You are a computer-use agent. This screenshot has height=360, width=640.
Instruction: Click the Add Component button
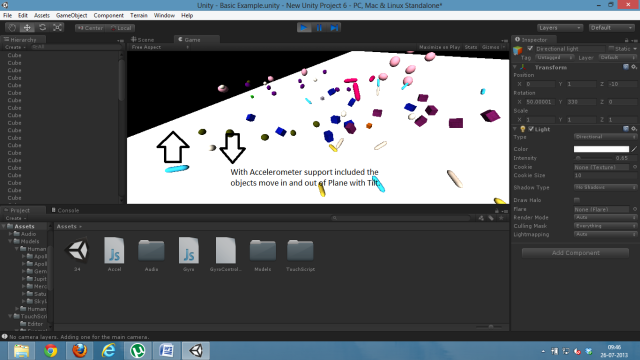(x=576, y=253)
